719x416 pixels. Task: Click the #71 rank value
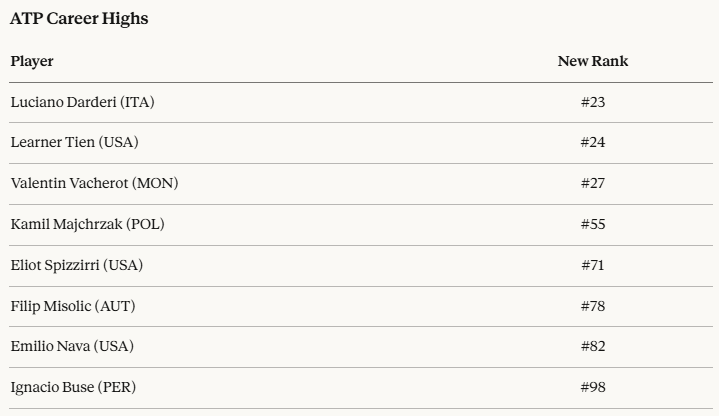tap(593, 265)
